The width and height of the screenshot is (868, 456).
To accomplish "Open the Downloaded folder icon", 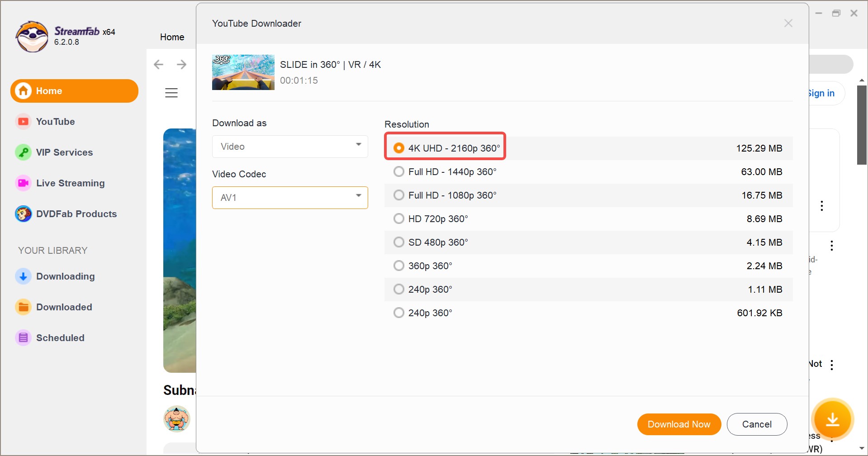I will coord(23,307).
